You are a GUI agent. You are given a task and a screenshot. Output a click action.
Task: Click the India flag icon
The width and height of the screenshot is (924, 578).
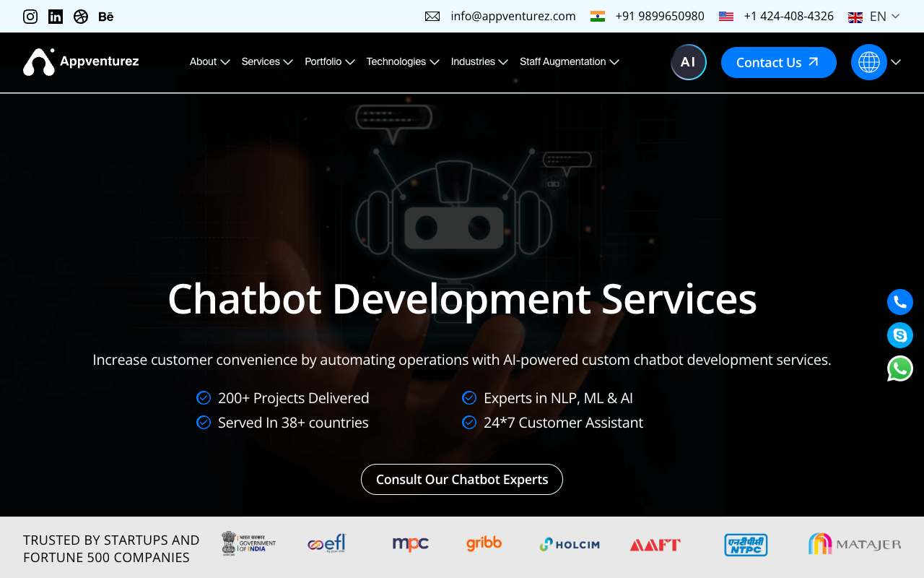coord(598,16)
